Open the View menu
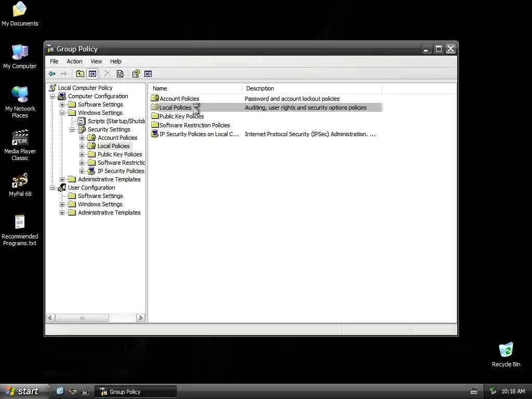Screen dimensions: 532x399 (96, 61)
